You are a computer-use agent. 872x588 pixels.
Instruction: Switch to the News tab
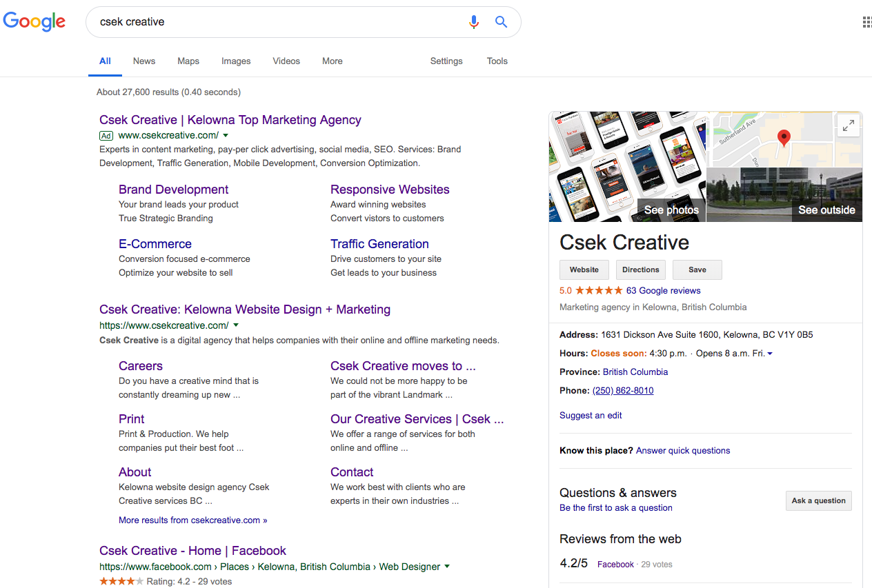144,61
